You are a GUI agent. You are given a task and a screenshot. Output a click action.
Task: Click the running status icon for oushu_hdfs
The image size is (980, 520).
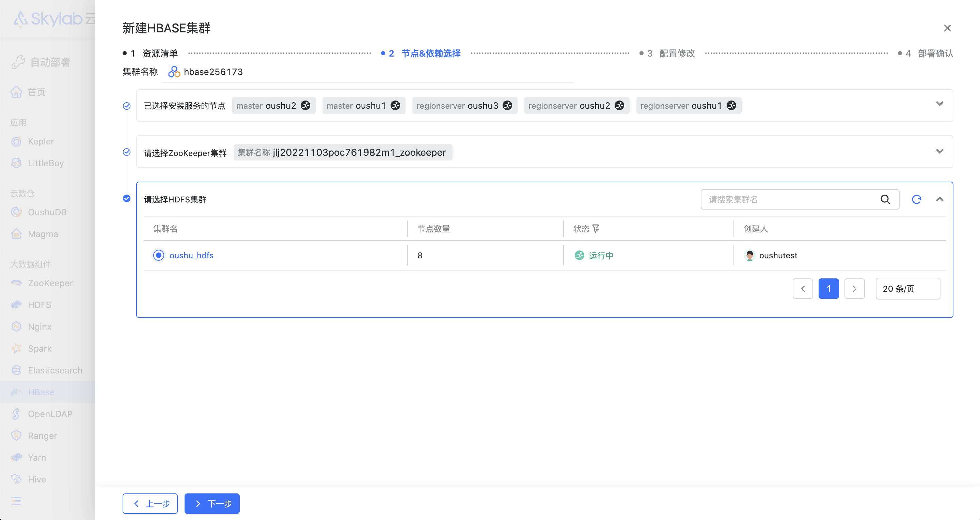point(579,256)
